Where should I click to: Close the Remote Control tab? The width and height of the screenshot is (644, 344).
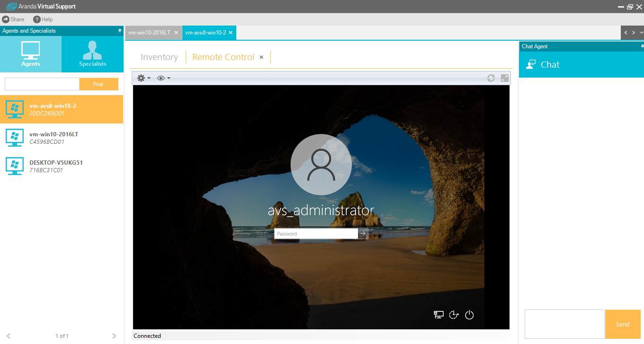(261, 57)
